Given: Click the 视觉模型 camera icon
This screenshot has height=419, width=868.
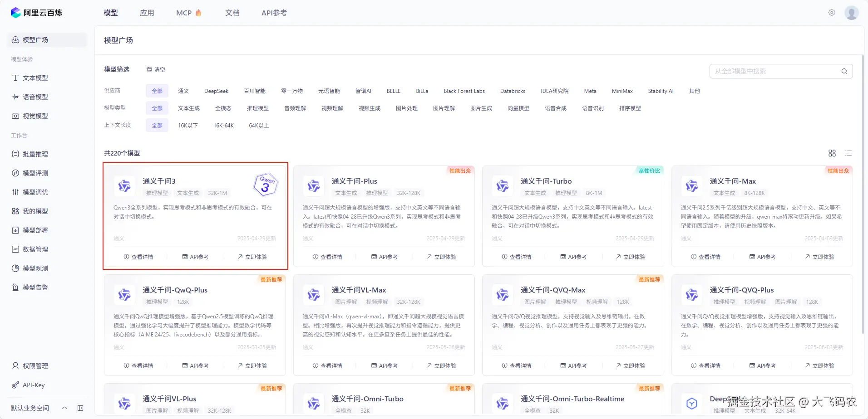Looking at the screenshot, I should point(15,116).
